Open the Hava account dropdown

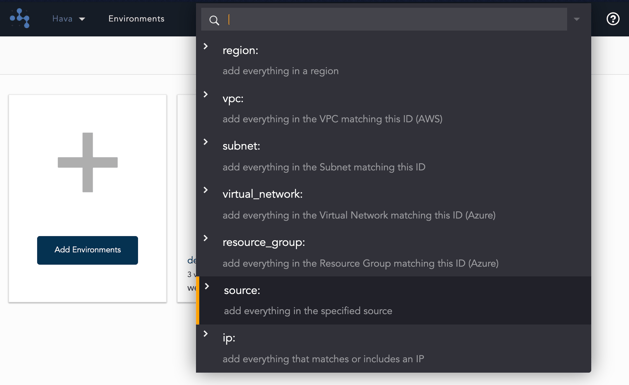click(x=68, y=19)
